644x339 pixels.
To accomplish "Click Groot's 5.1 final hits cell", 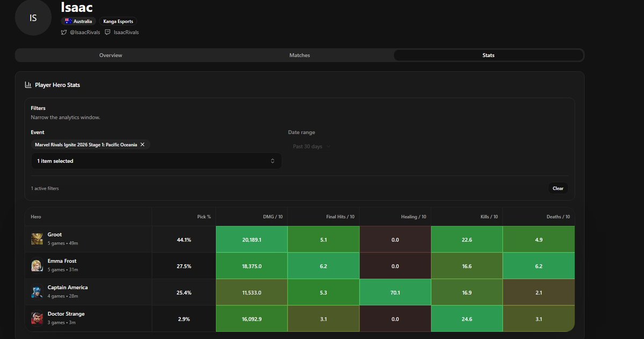I will tap(324, 240).
